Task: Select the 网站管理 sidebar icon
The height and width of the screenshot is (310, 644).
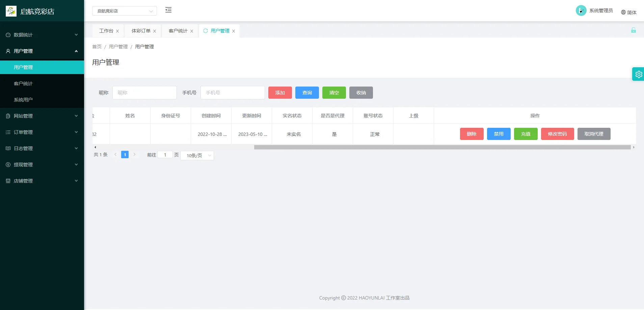Action: tap(8, 116)
